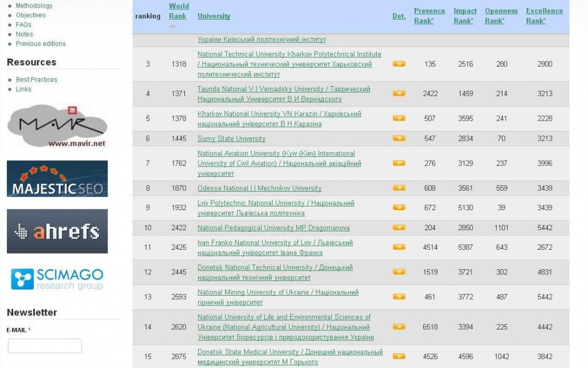Open details icon for National Mining University
Viewport: 588px width, 368px height.
click(399, 296)
